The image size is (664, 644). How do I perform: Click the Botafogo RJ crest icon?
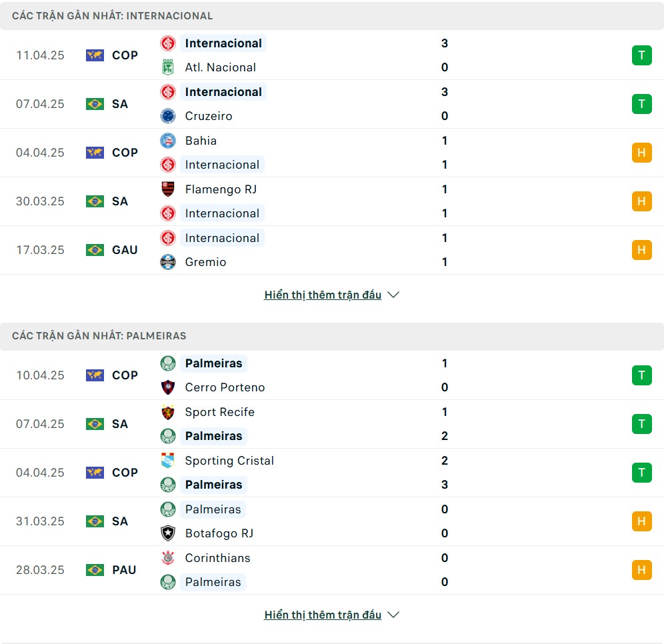coord(168,533)
